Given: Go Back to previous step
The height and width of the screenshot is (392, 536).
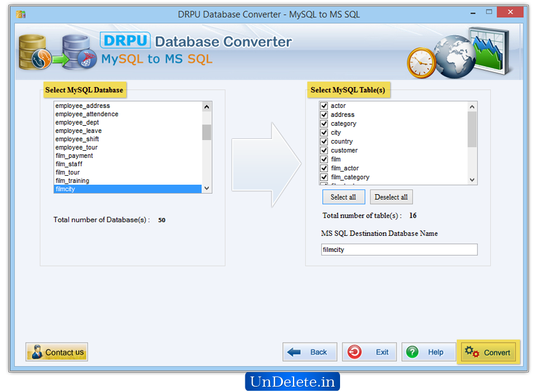Looking at the screenshot, I should pyautogui.click(x=310, y=352).
